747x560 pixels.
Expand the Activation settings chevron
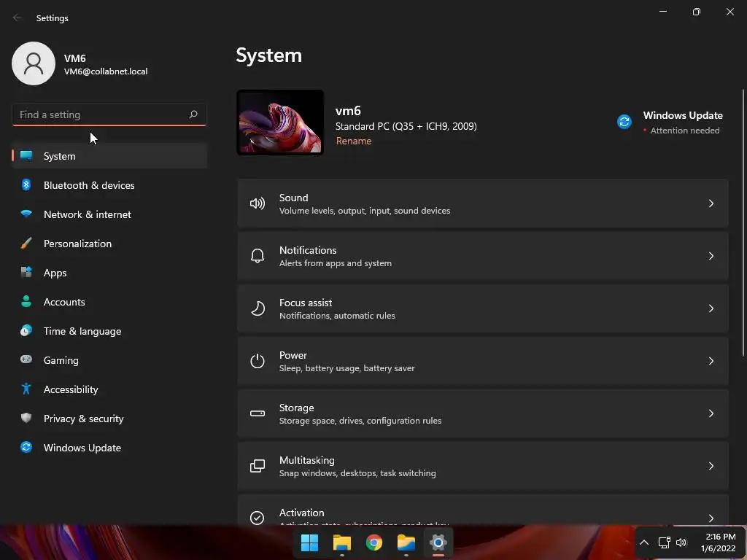(711, 518)
